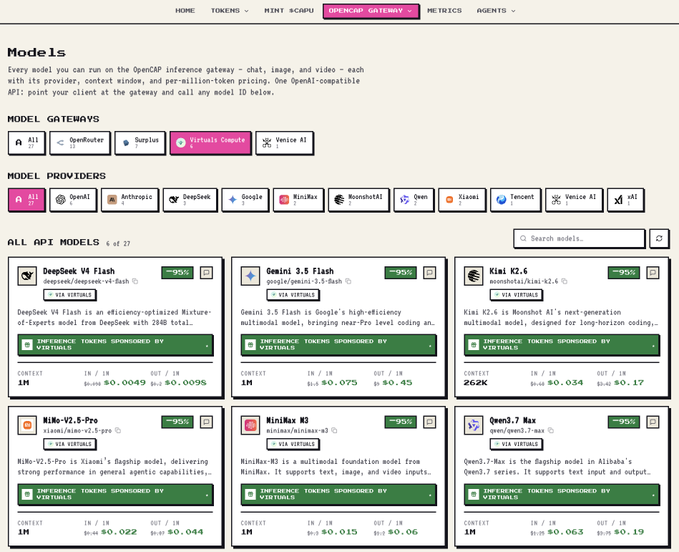This screenshot has height=552, width=679.
Task: Open the Qwen3.7 Max model title
Action: click(513, 421)
